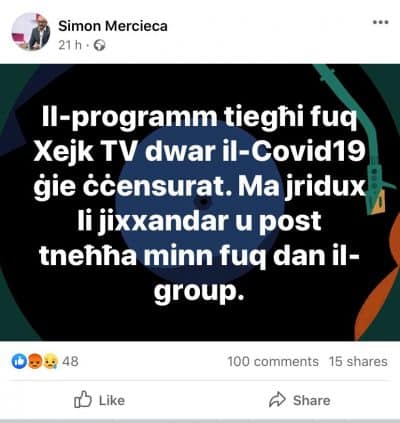400x423 pixels.
Task: Click the Simon Mercieca name link
Action: coord(113,26)
